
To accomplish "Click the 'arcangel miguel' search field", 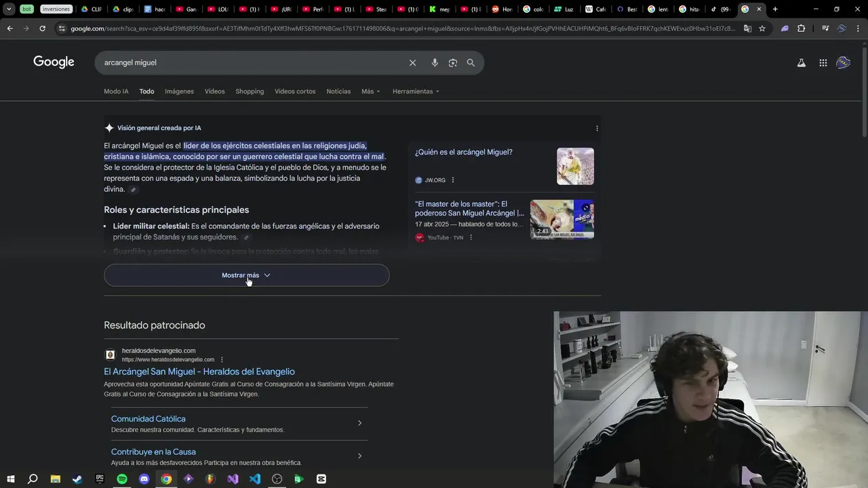I will point(251,62).
